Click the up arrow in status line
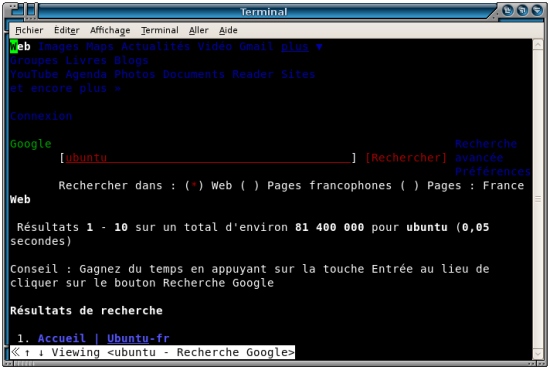 (27, 352)
